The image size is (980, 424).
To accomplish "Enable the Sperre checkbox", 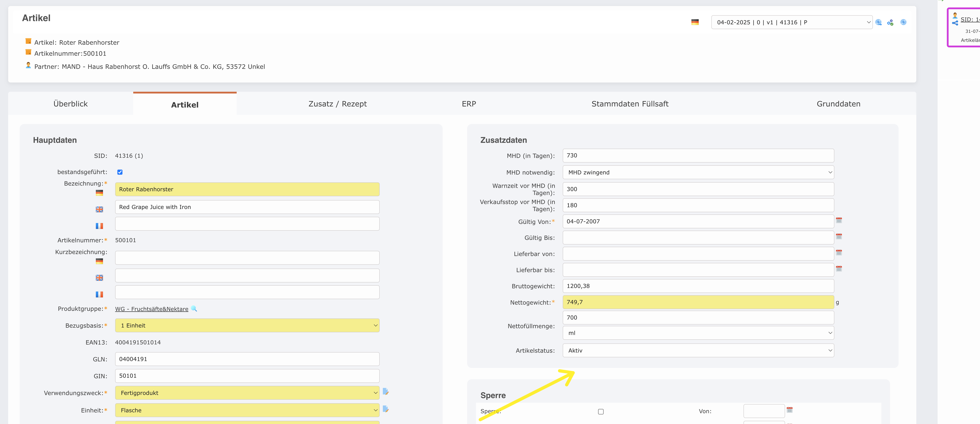I will [x=601, y=411].
